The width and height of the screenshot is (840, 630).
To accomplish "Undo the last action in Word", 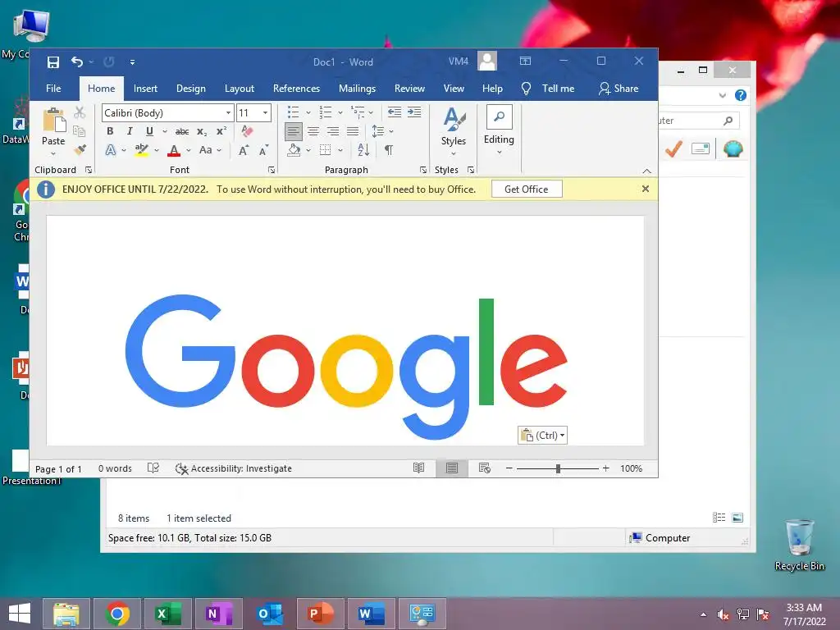I will 77,62.
